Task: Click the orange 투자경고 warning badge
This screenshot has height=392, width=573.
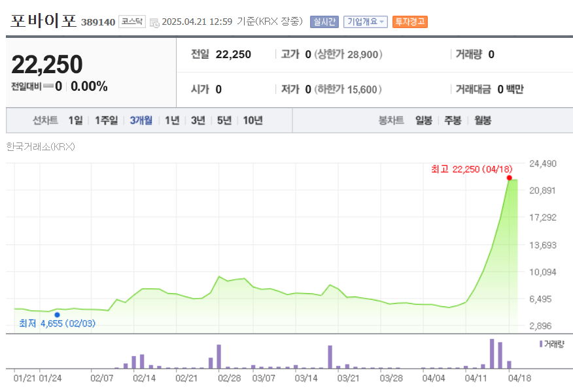Action: pyautogui.click(x=409, y=21)
